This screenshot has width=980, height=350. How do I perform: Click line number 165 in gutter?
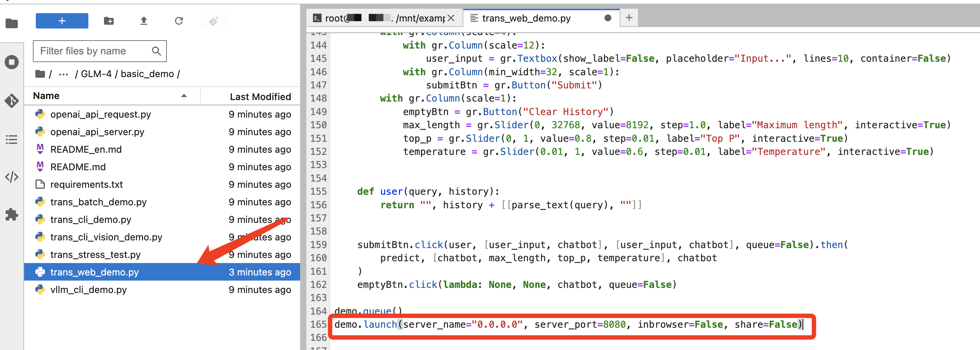pos(318,324)
